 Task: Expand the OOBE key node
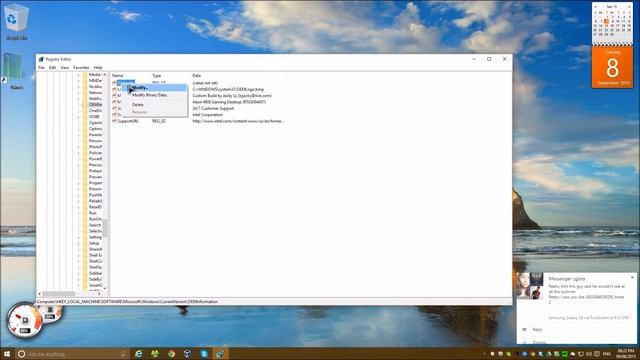coord(79,117)
